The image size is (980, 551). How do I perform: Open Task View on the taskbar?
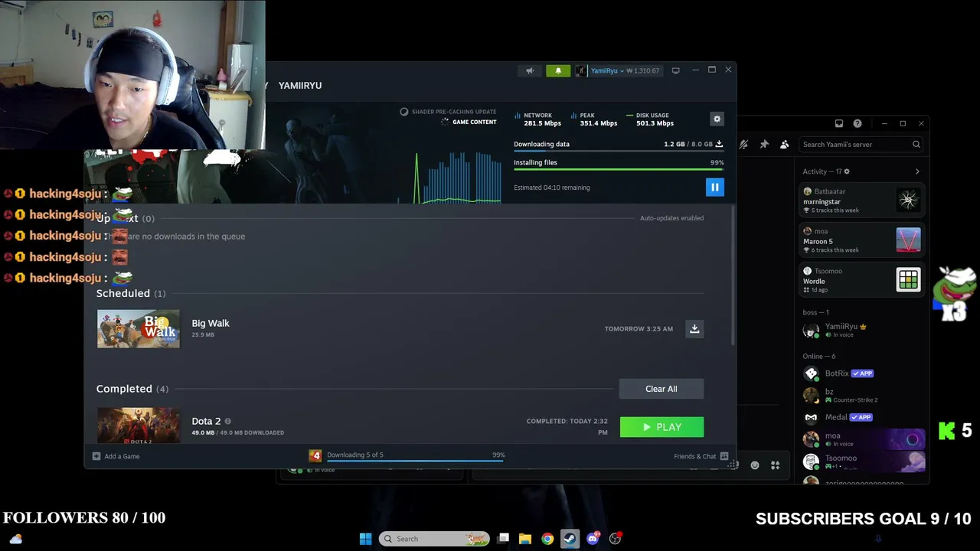tap(503, 539)
